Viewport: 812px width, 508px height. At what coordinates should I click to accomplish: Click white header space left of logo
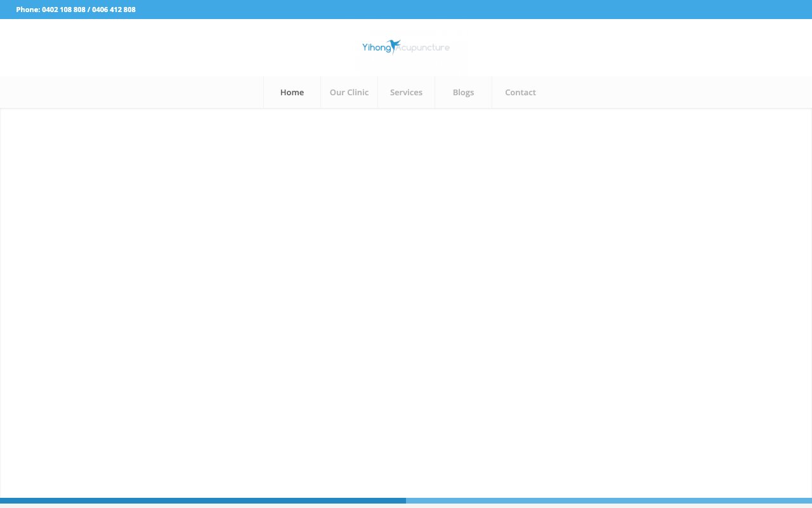pyautogui.click(x=178, y=48)
